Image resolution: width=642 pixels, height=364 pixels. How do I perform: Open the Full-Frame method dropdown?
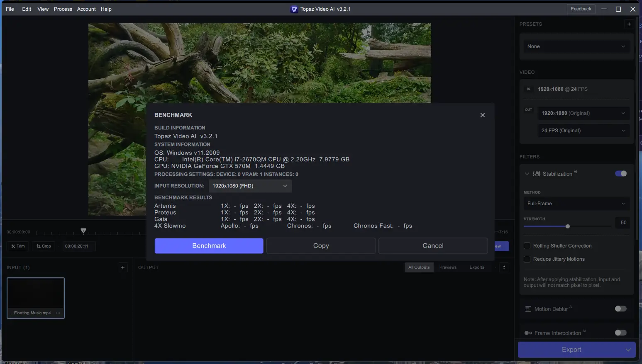(x=576, y=204)
